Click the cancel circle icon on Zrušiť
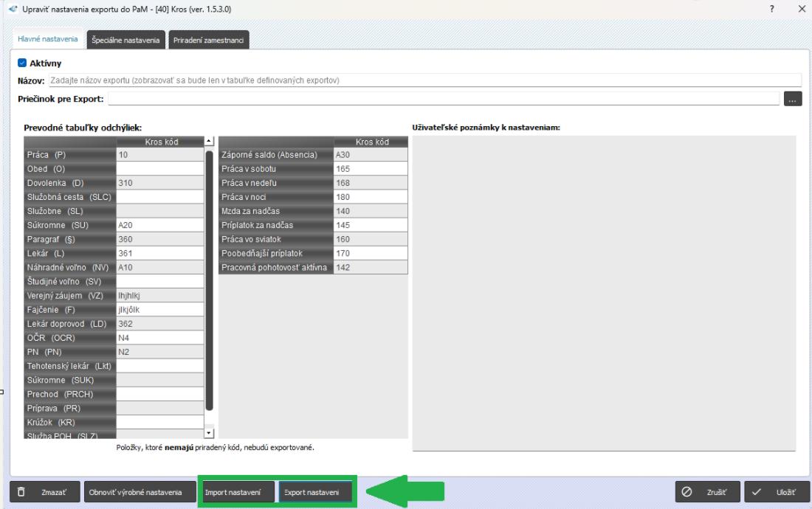 [687, 492]
